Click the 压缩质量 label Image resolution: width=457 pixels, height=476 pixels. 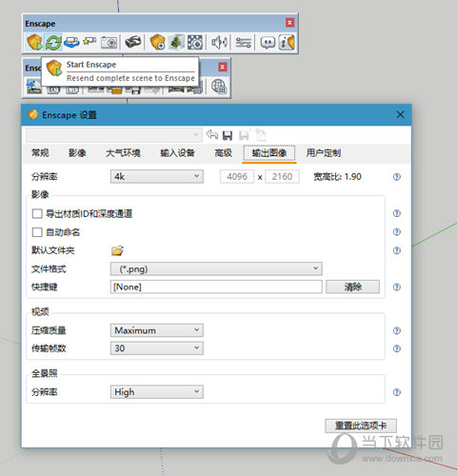(49, 330)
